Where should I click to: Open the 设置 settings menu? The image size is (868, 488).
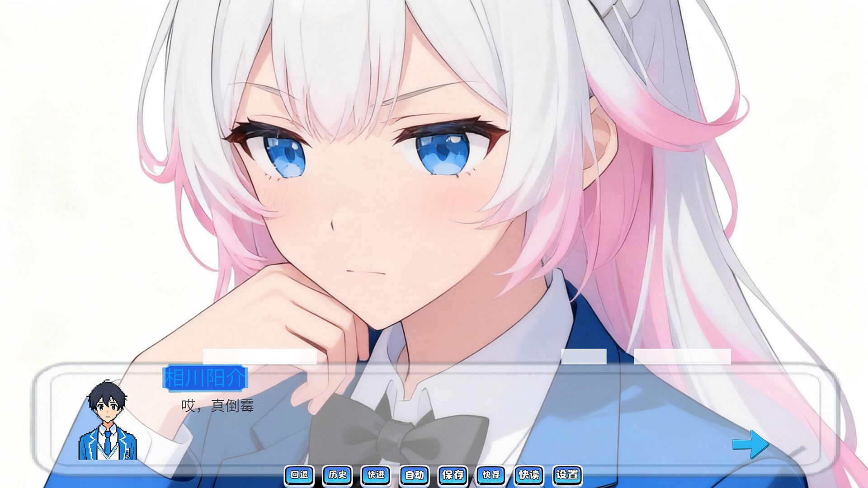[x=567, y=475]
